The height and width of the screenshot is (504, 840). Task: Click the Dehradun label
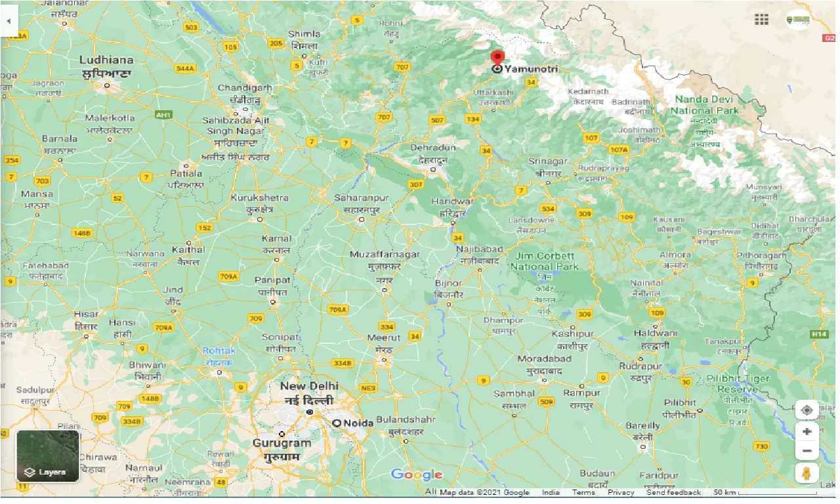pos(433,153)
